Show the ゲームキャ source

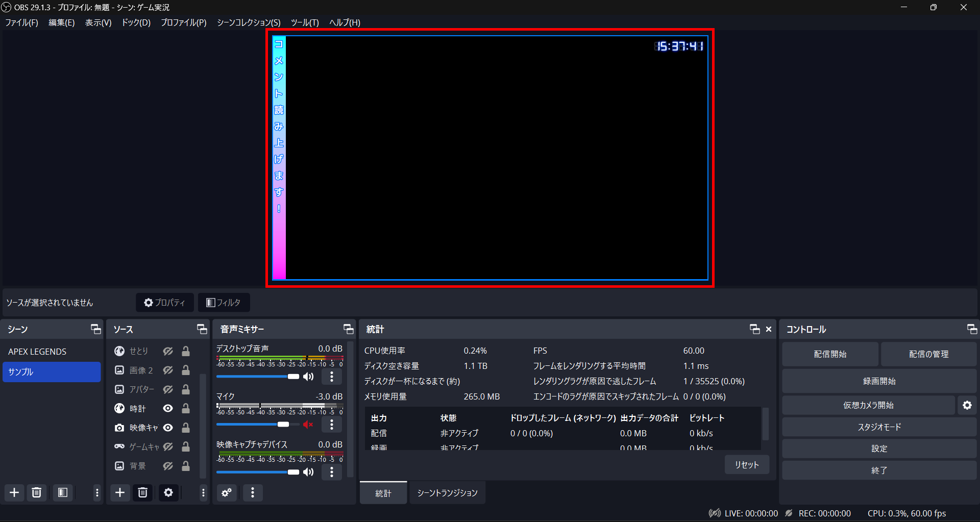point(168,446)
